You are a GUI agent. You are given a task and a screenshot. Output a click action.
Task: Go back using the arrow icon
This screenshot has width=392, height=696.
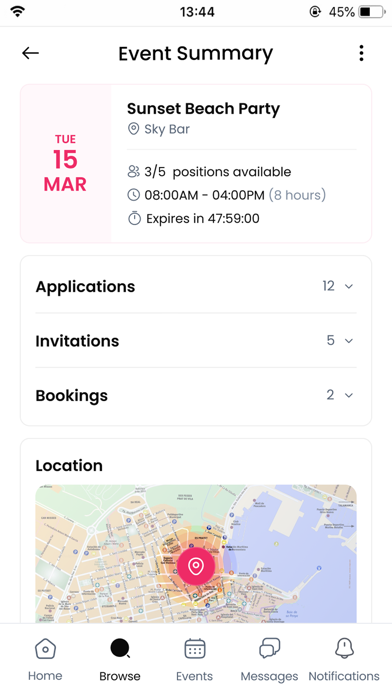[30, 53]
